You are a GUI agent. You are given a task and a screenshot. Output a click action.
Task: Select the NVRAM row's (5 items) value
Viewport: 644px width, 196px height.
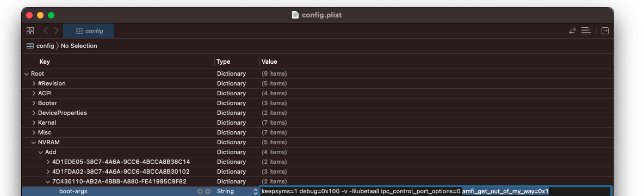[x=274, y=142]
